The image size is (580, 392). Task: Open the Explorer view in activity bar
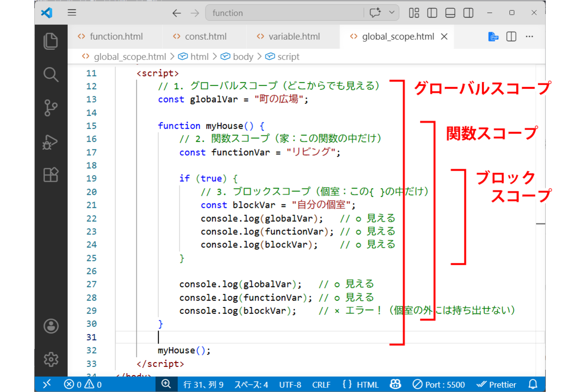[51, 41]
